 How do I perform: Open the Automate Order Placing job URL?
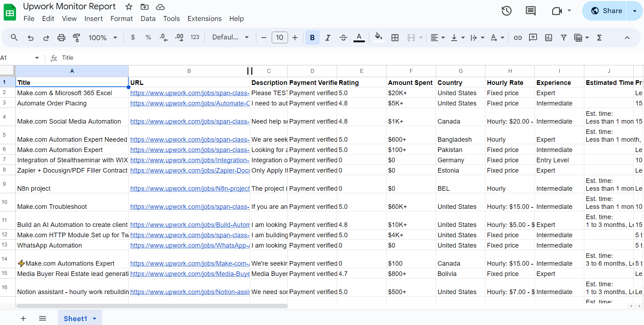[190, 103]
